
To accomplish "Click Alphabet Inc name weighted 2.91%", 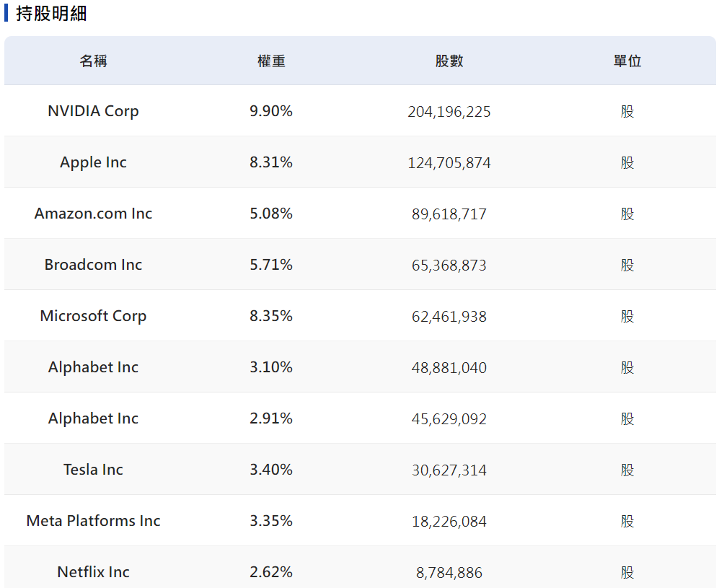I will (x=93, y=418).
